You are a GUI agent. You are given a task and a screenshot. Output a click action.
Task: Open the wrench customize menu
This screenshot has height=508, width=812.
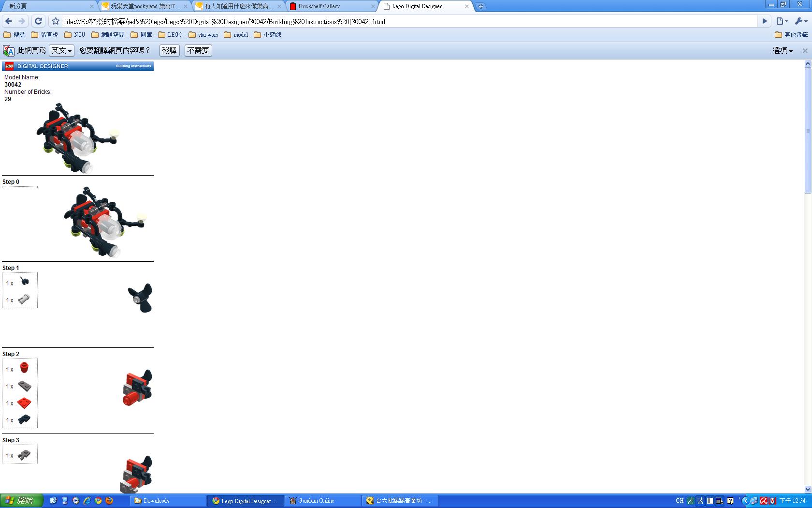click(x=801, y=21)
